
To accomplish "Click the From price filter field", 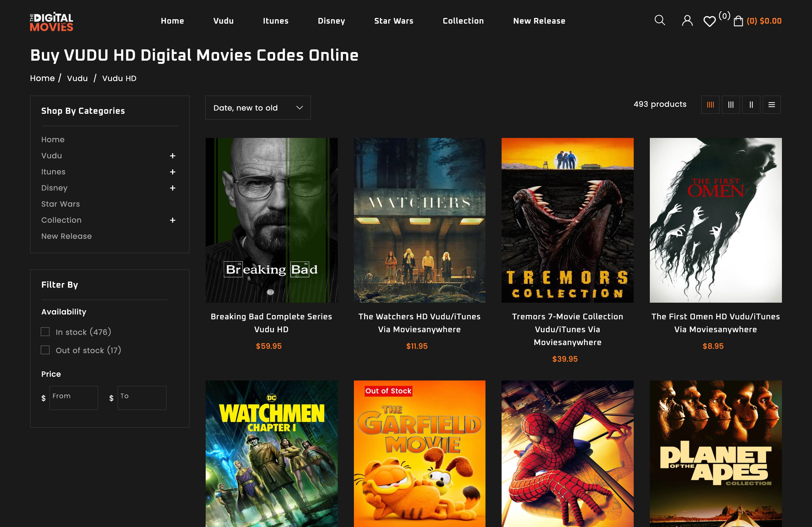I will click(73, 397).
